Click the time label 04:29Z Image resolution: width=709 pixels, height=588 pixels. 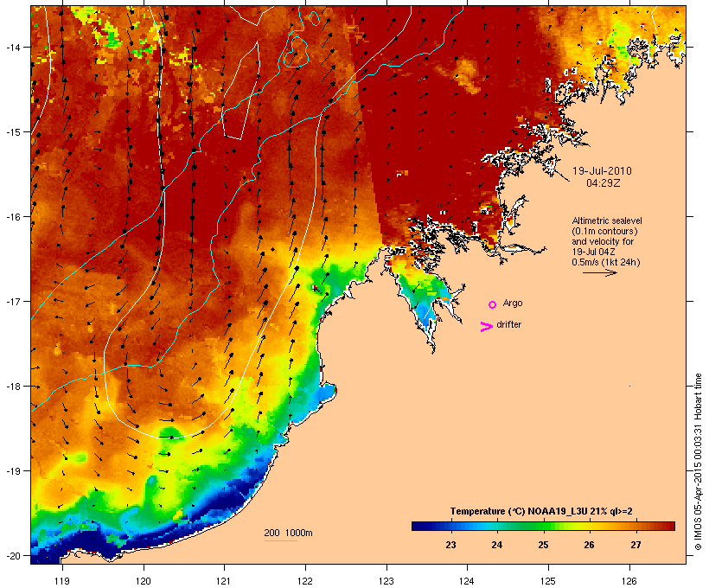pos(604,183)
